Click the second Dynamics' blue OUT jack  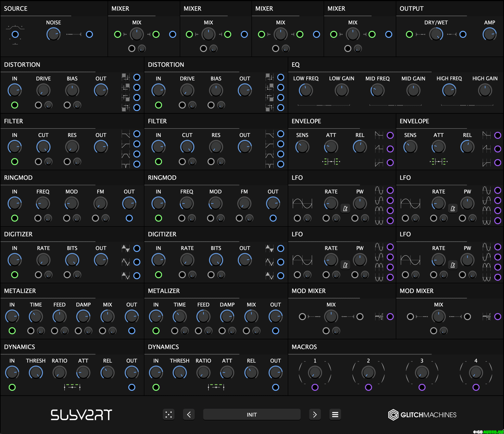tap(276, 387)
